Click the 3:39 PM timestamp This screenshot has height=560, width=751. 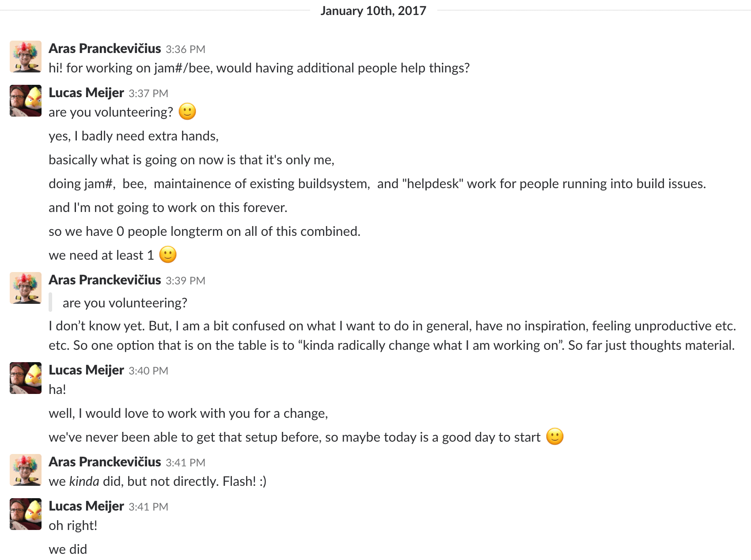[x=186, y=280]
